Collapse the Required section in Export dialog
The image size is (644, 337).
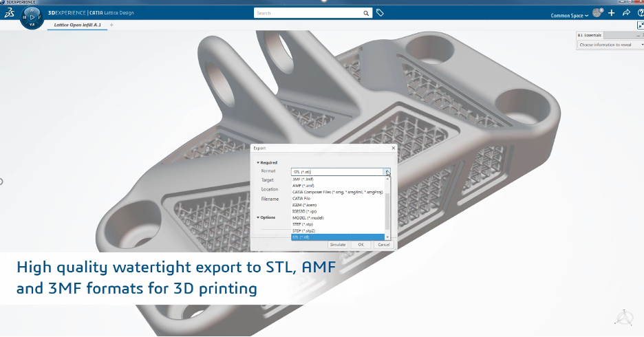coord(258,162)
